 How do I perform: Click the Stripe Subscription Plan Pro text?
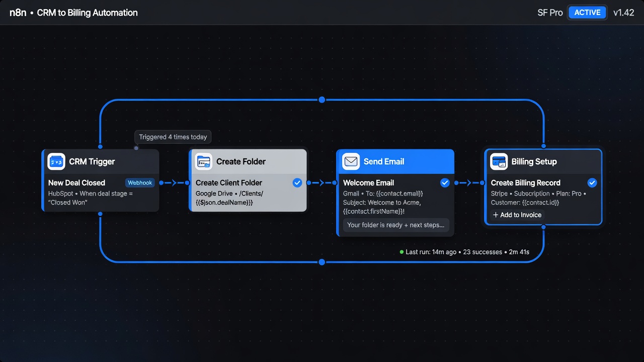[x=538, y=193]
